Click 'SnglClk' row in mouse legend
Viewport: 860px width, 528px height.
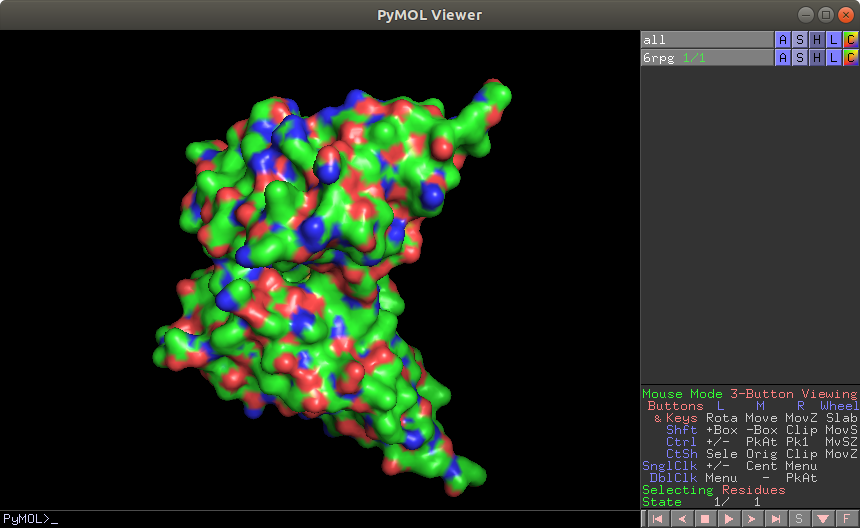click(x=729, y=465)
